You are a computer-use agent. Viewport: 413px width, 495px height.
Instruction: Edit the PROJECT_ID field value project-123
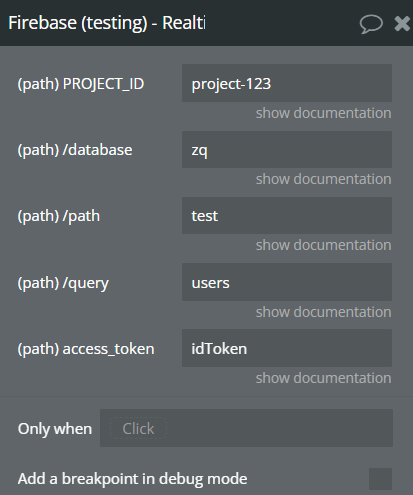click(287, 83)
